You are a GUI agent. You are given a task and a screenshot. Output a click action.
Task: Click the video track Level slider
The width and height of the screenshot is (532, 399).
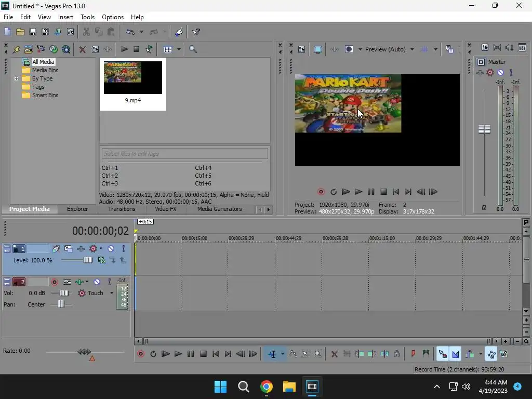coord(87,260)
